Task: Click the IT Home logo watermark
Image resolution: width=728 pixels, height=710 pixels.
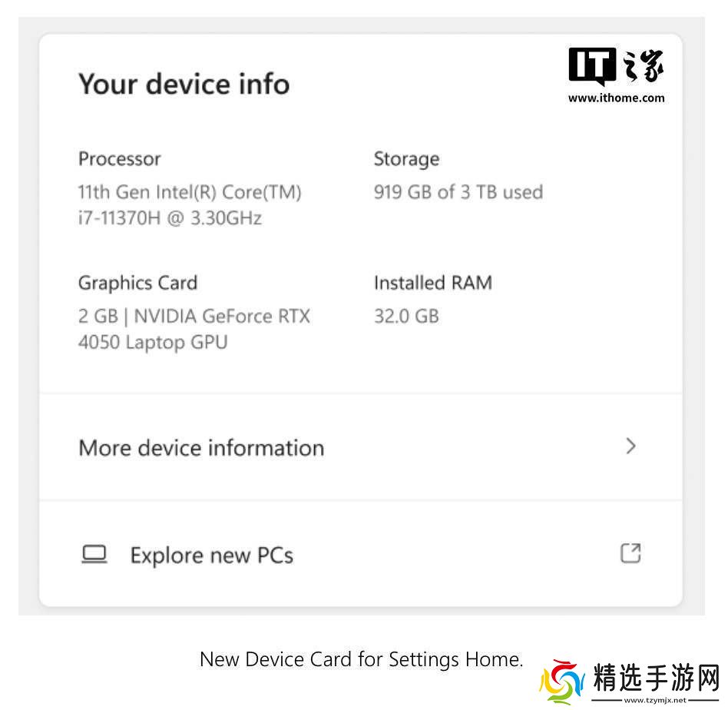Action: (616, 66)
